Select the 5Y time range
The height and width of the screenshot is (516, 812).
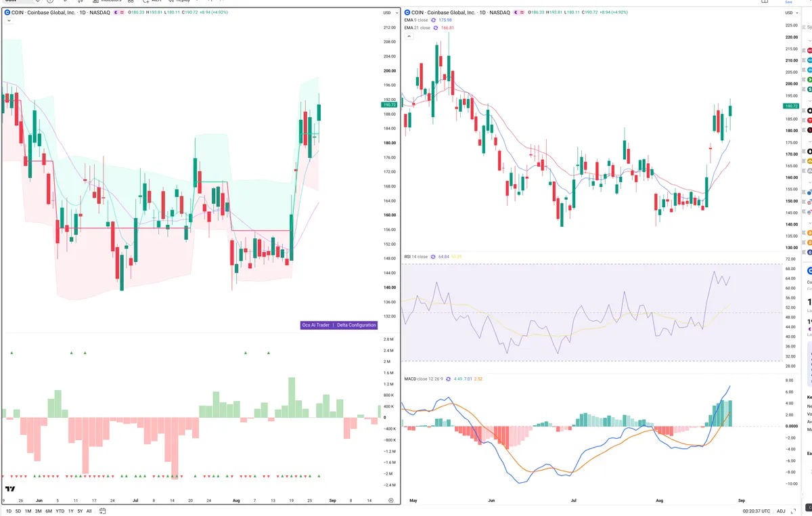point(80,511)
